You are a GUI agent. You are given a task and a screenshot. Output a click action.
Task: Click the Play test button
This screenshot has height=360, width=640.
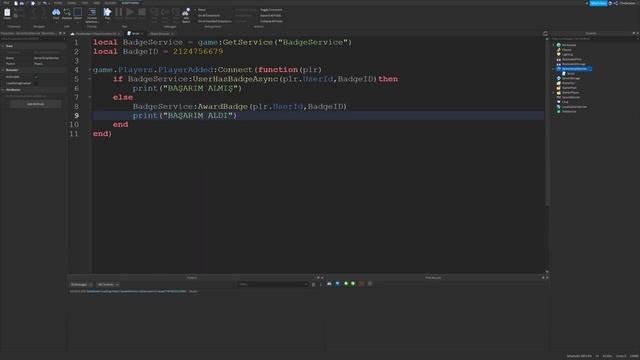click(x=107, y=12)
